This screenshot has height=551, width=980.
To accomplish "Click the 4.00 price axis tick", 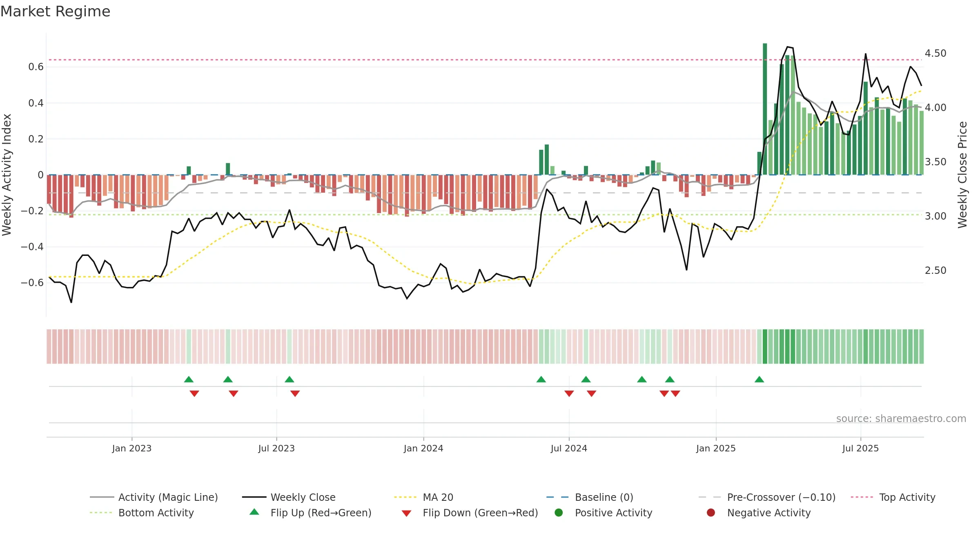I will click(935, 108).
